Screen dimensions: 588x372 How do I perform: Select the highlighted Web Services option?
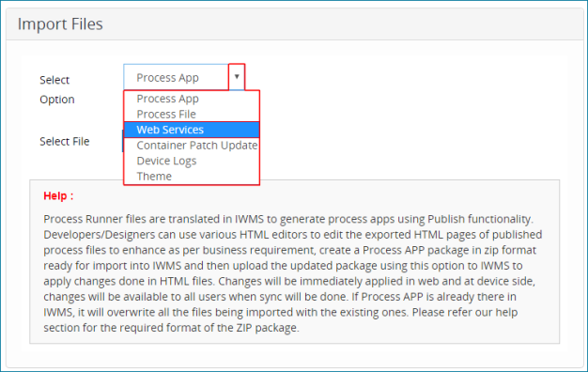click(x=192, y=130)
